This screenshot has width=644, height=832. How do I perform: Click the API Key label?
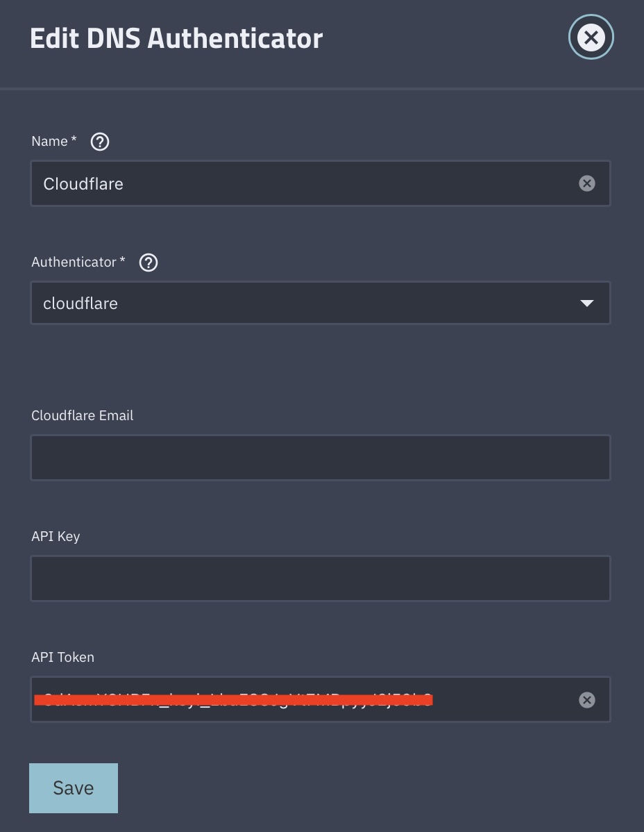tap(56, 536)
